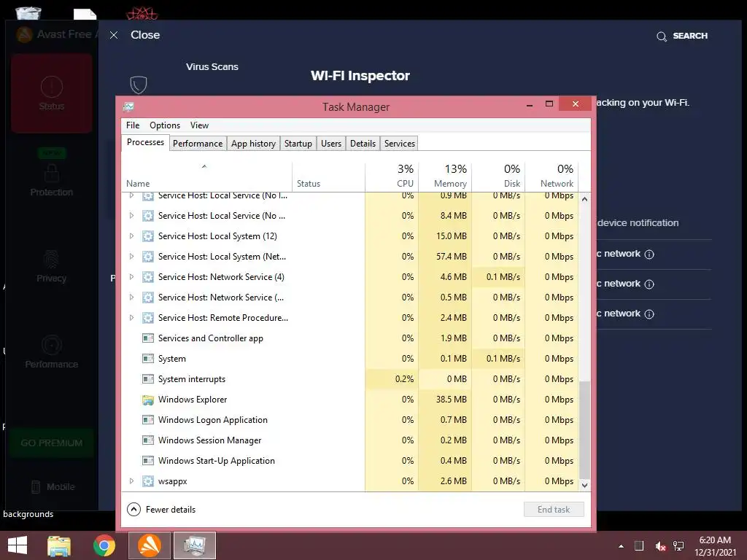Click the Windows Session Manager icon
The image size is (747, 560).
coord(148,440)
